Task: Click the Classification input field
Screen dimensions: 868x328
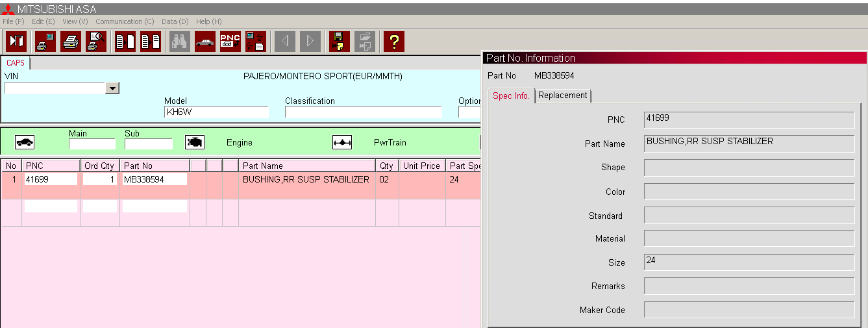Action: 363,112
